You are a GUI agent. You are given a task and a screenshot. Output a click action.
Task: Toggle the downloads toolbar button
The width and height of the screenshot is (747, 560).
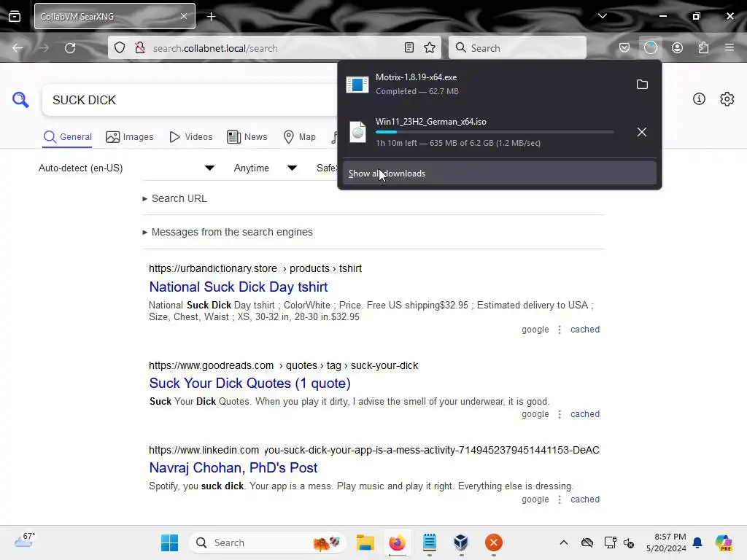650,47
